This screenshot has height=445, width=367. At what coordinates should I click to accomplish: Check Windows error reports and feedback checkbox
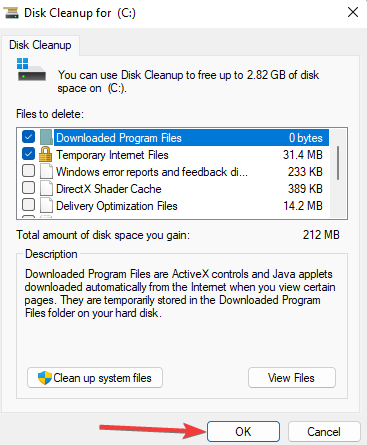[28, 171]
